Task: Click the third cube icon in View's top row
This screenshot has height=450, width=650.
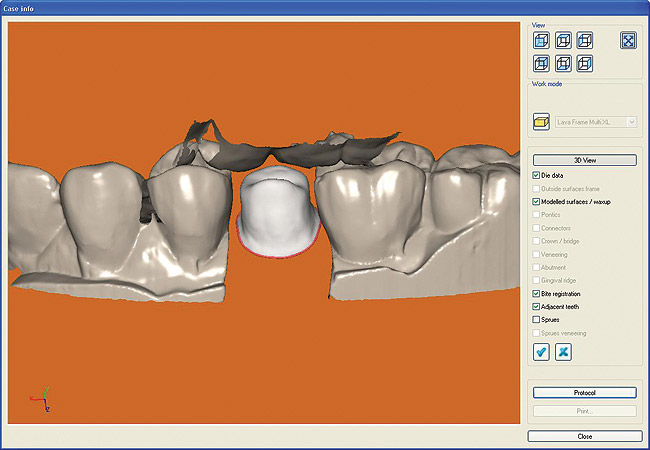Action: (x=585, y=41)
